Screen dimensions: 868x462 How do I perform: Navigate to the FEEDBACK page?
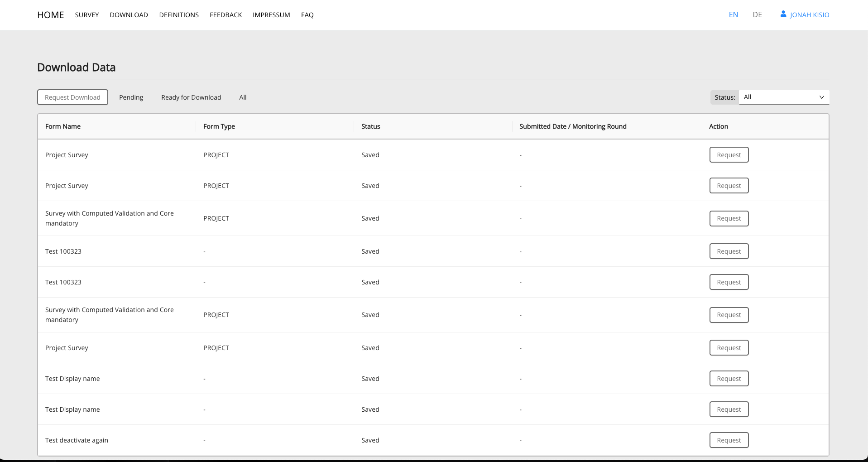225,15
